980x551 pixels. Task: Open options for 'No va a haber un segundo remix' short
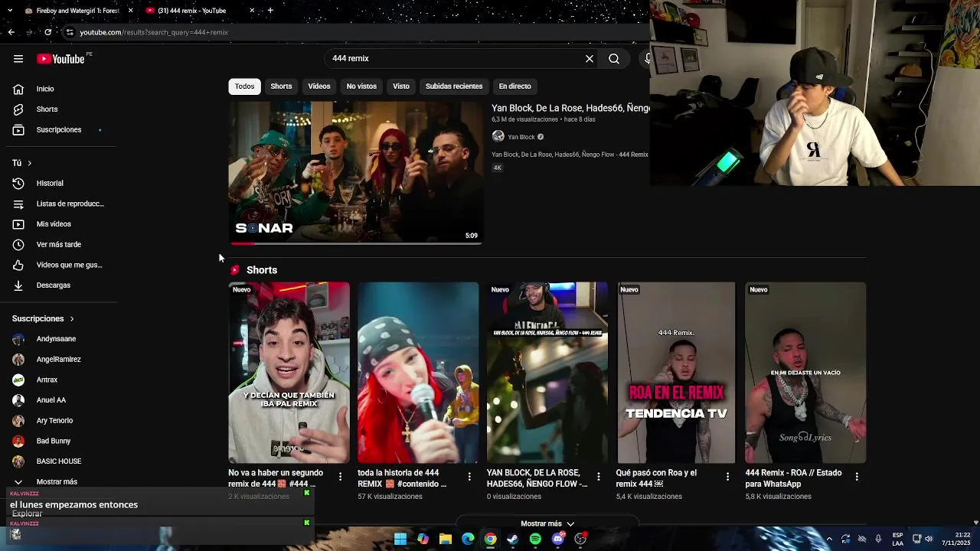340,476
